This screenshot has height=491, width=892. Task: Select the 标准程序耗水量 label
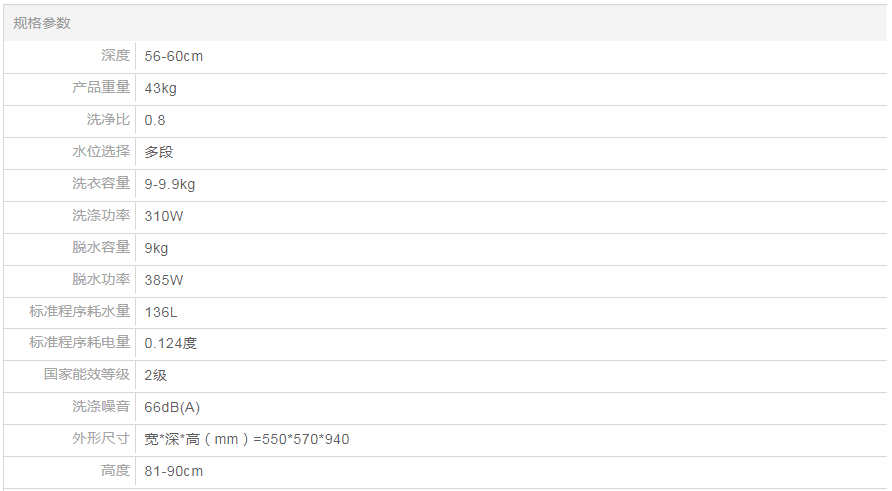[80, 312]
